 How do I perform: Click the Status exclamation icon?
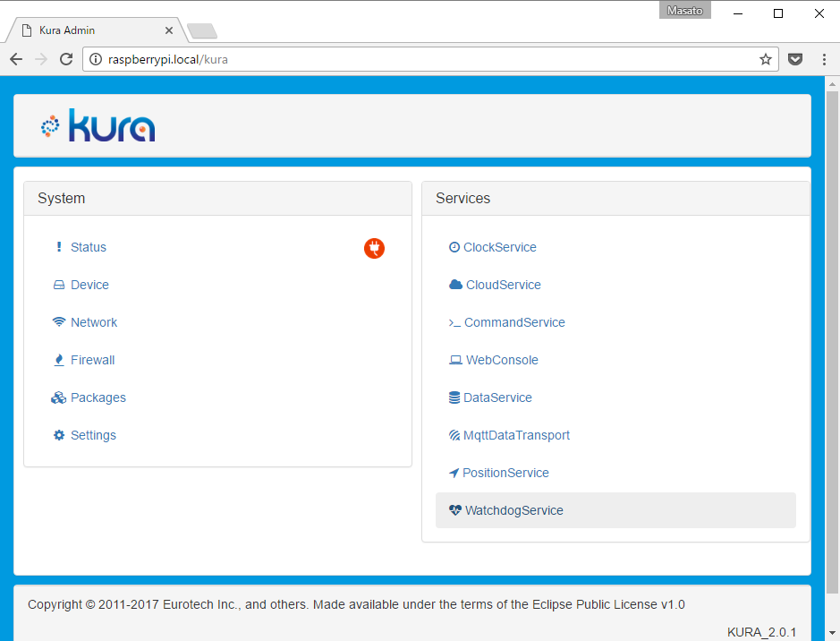click(x=58, y=247)
